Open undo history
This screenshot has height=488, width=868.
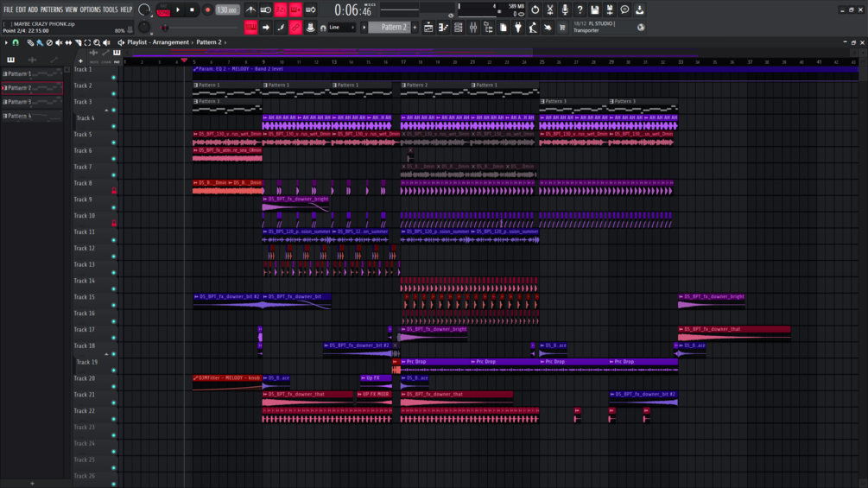point(535,10)
